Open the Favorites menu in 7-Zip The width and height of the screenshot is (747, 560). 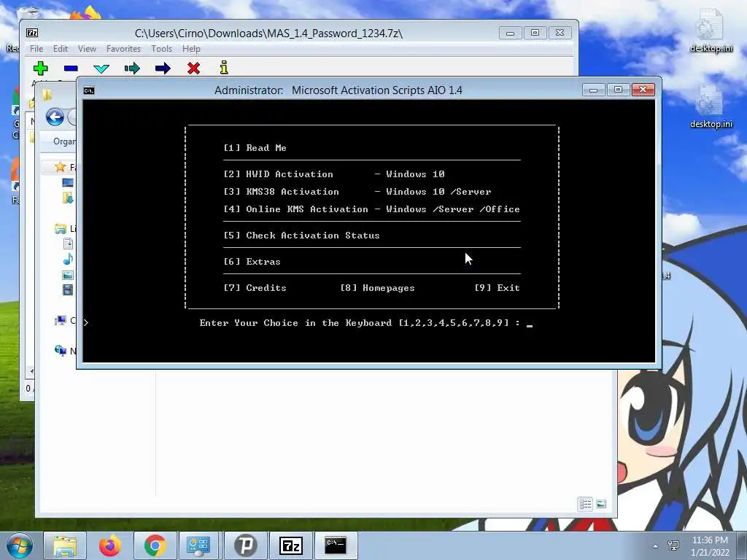[123, 49]
